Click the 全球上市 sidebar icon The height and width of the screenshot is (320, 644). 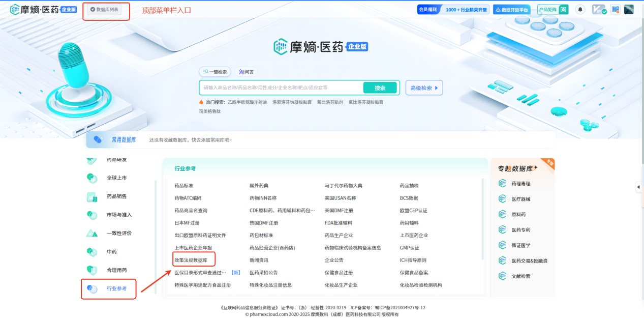tap(92, 178)
